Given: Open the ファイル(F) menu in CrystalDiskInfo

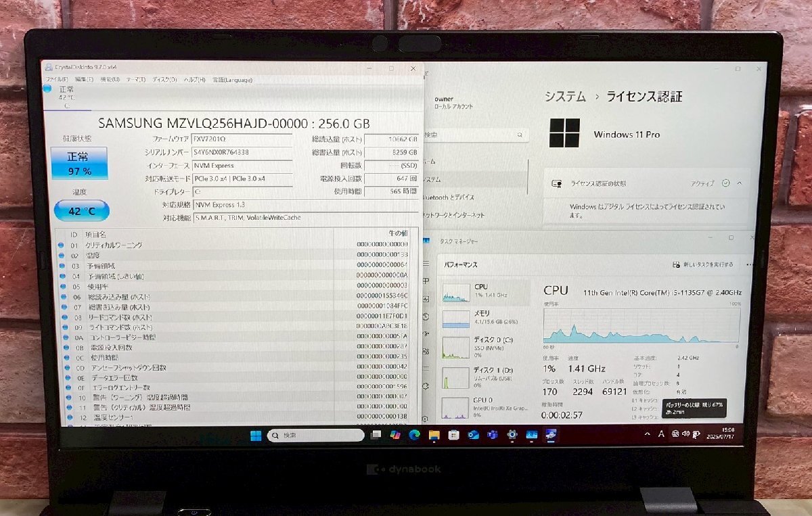Looking at the screenshot, I should coord(56,80).
